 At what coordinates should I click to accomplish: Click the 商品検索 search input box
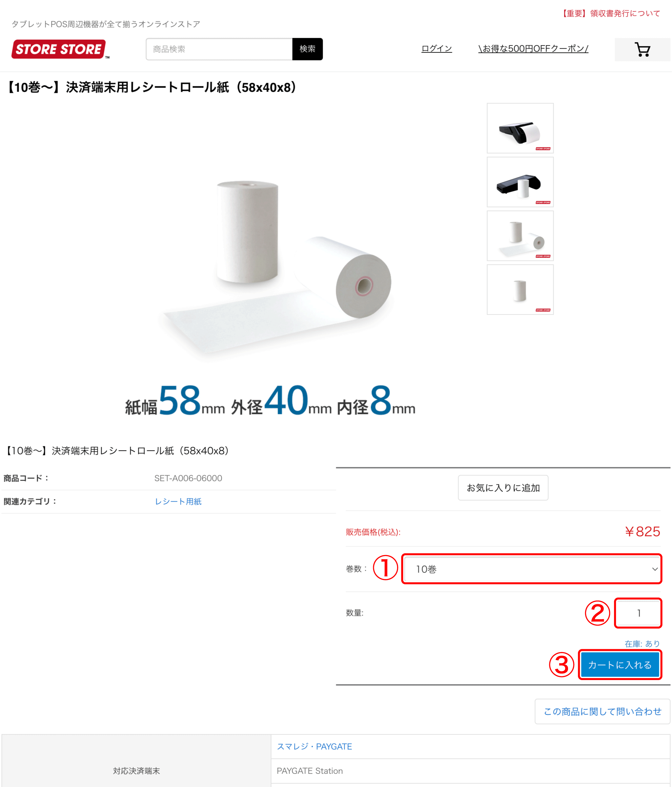click(219, 49)
